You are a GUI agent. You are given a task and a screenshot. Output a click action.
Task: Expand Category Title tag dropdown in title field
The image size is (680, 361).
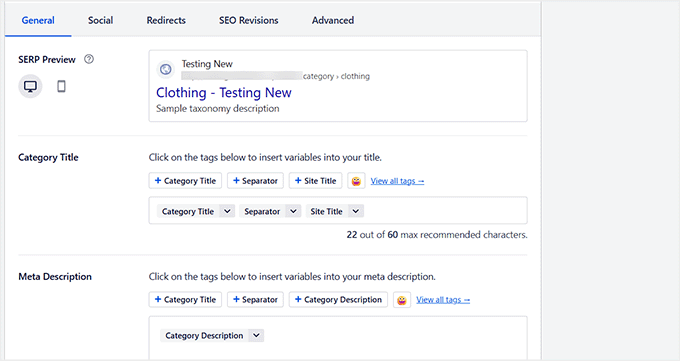click(x=227, y=211)
